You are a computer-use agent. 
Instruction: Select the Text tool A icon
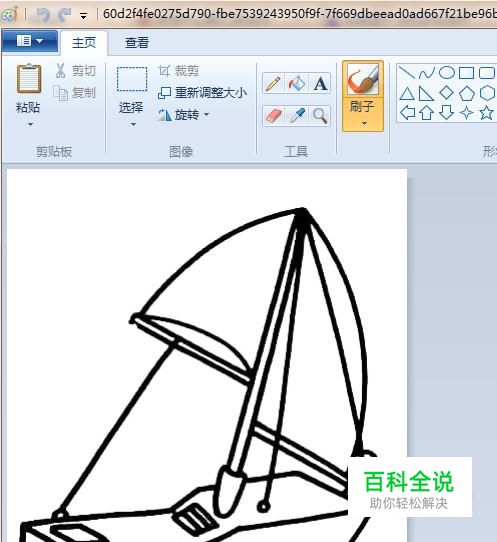pyautogui.click(x=320, y=83)
